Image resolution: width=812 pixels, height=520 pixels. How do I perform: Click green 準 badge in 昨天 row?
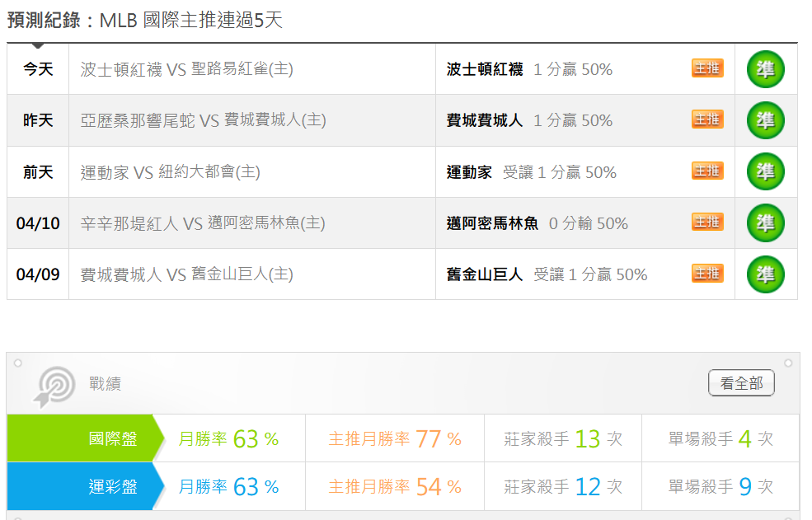[765, 120]
